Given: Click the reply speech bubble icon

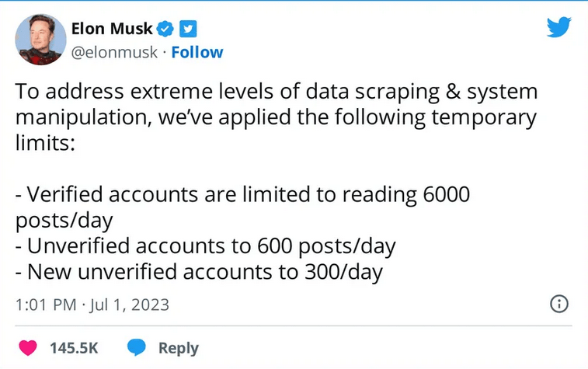Looking at the screenshot, I should [x=137, y=347].
